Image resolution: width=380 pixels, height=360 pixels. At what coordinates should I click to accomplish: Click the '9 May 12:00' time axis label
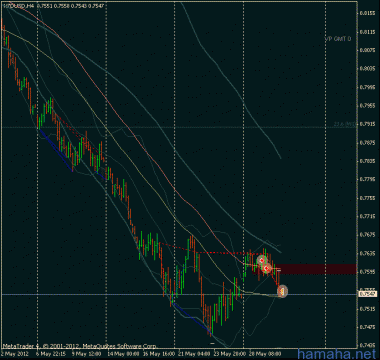(87, 353)
